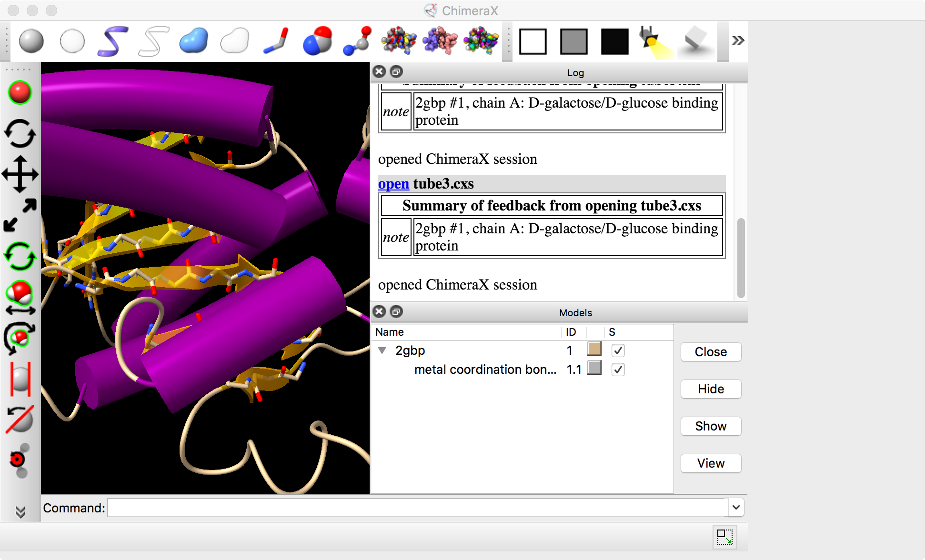Click the View button in the Models panel
Viewport: 925px width, 560px height.
click(711, 463)
